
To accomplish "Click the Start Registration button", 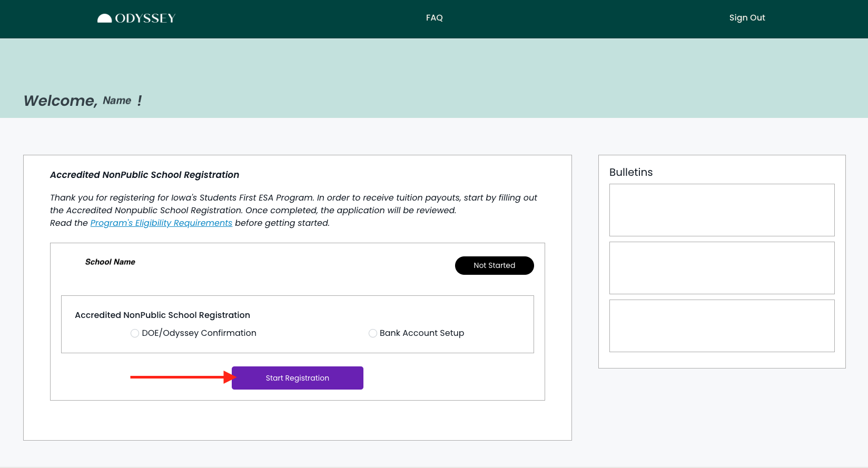I will [x=298, y=378].
